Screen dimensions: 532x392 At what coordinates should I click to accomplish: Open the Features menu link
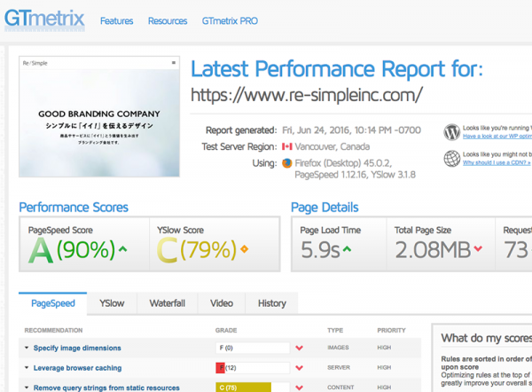[117, 21]
